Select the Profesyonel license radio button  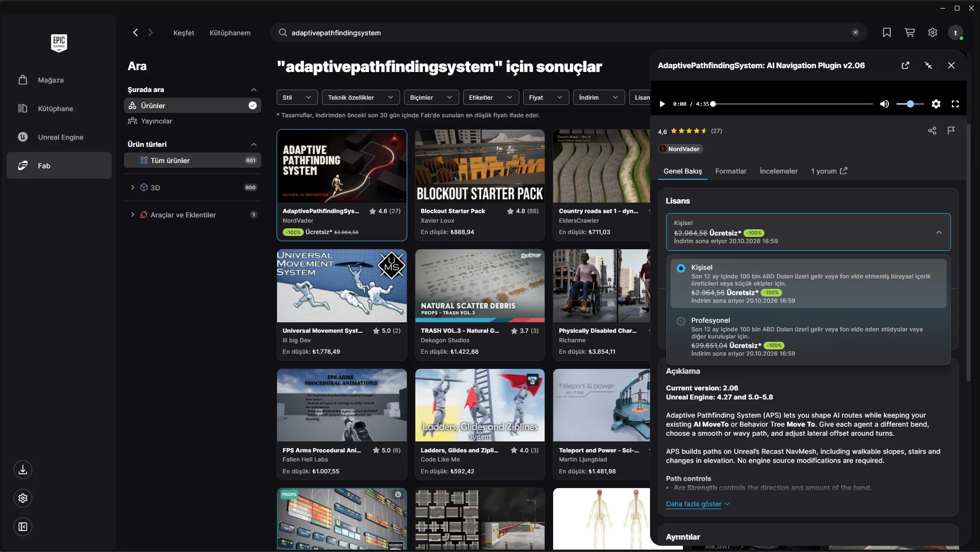681,321
